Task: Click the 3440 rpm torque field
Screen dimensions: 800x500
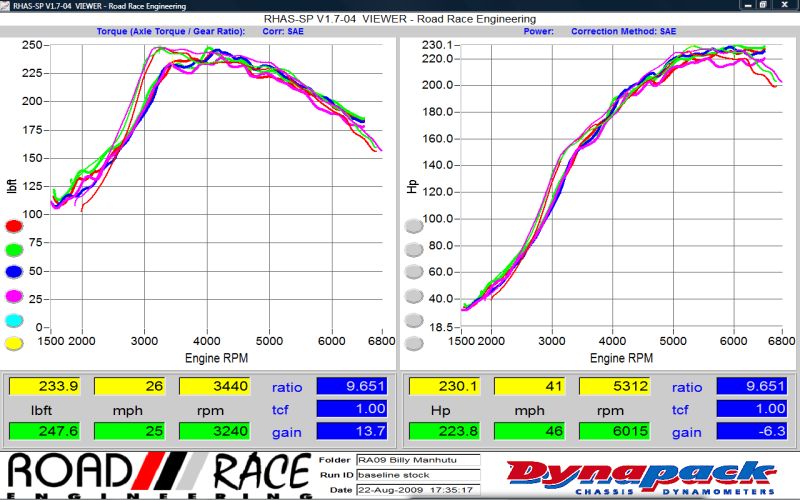Action: pyautogui.click(x=214, y=386)
